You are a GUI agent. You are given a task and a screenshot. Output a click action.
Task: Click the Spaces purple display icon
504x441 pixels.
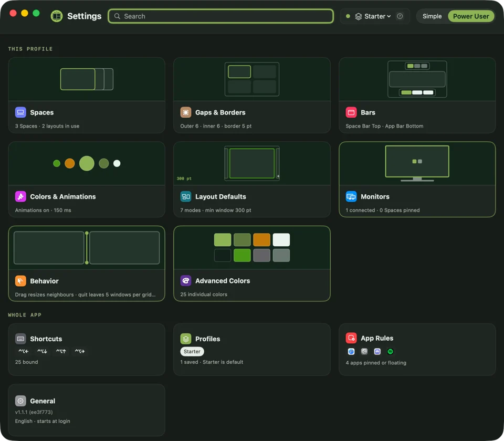tap(20, 112)
